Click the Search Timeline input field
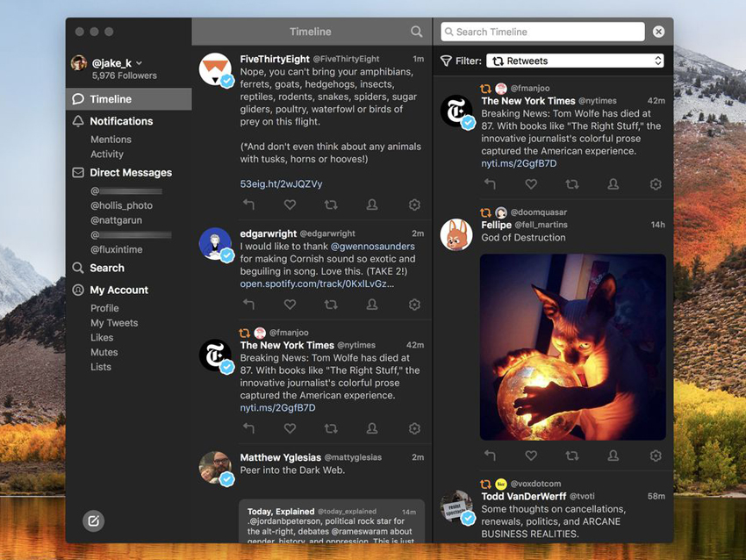This screenshot has width=746, height=560. tap(543, 32)
